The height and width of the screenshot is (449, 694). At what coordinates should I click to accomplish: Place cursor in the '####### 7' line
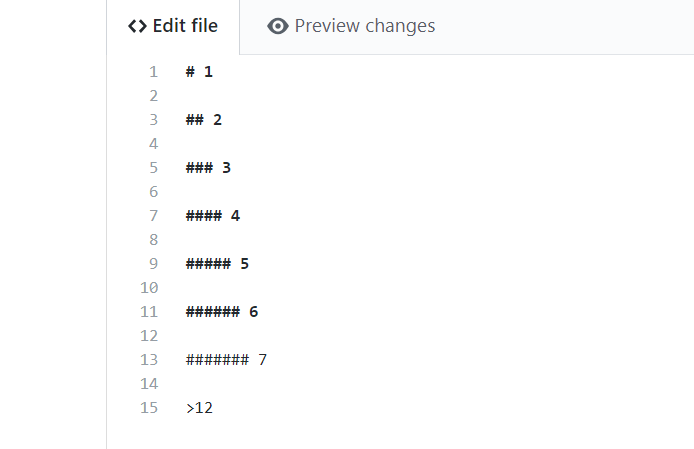click(x=226, y=360)
